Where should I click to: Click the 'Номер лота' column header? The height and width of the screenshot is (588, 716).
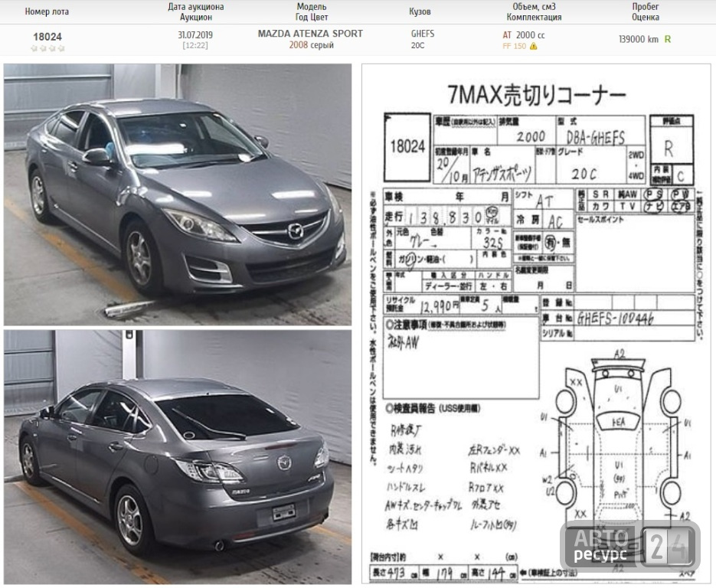tap(47, 12)
